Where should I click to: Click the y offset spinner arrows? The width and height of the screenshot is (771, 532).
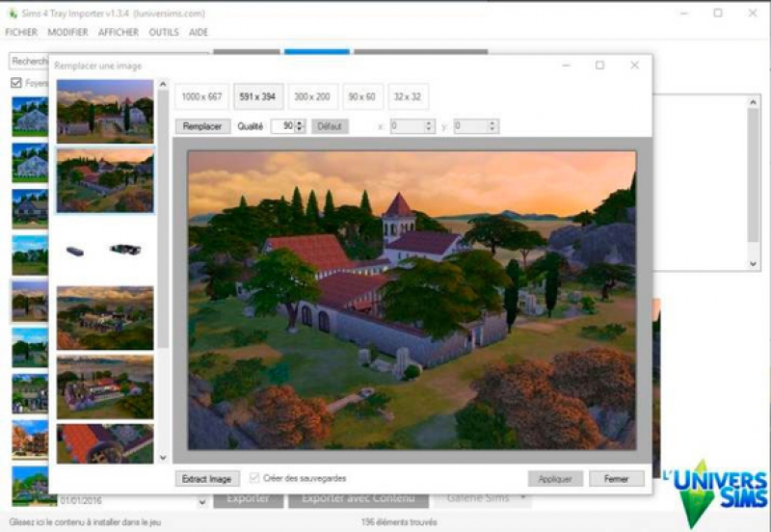pos(492,126)
